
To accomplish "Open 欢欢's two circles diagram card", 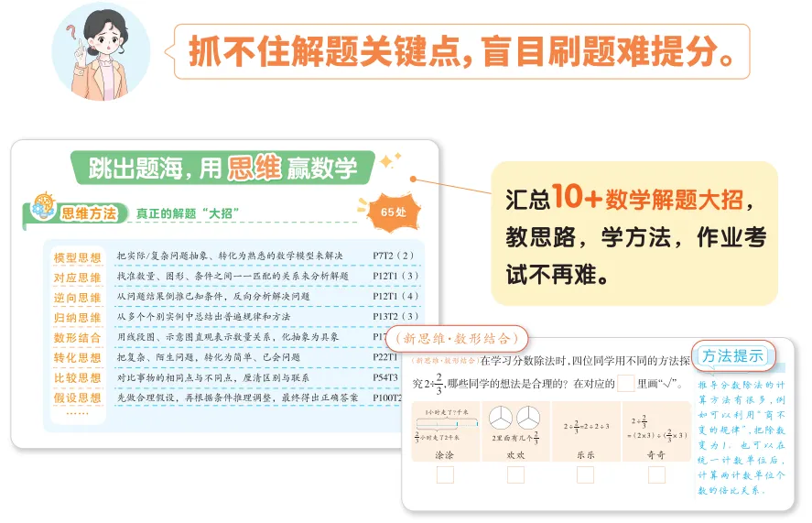I will [x=515, y=430].
